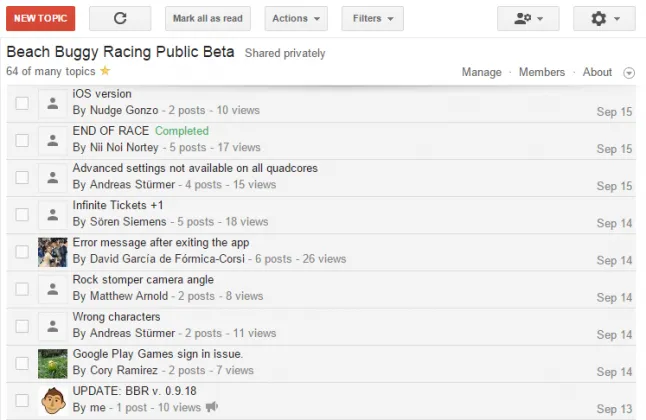Click the green Completed tag

tap(182, 131)
